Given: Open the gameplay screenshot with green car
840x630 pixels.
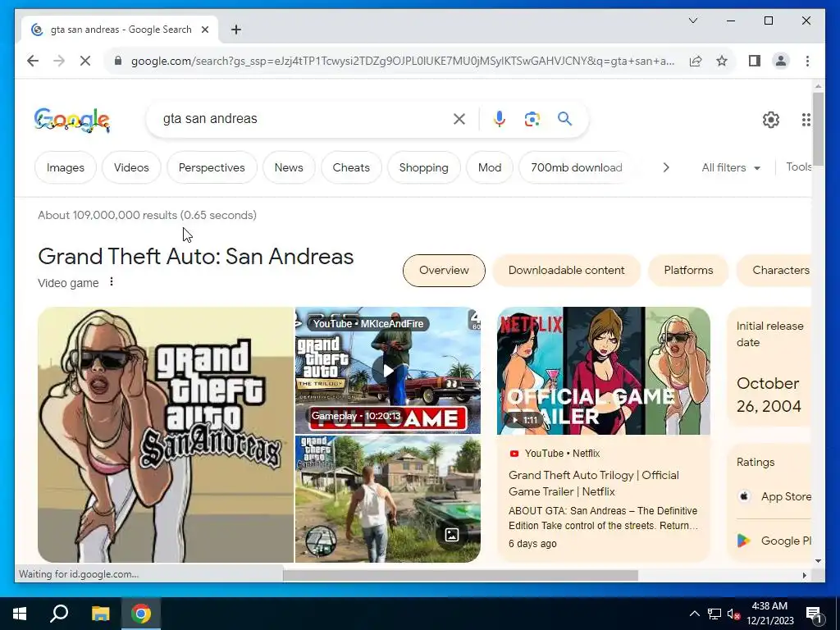Looking at the screenshot, I should (x=388, y=499).
